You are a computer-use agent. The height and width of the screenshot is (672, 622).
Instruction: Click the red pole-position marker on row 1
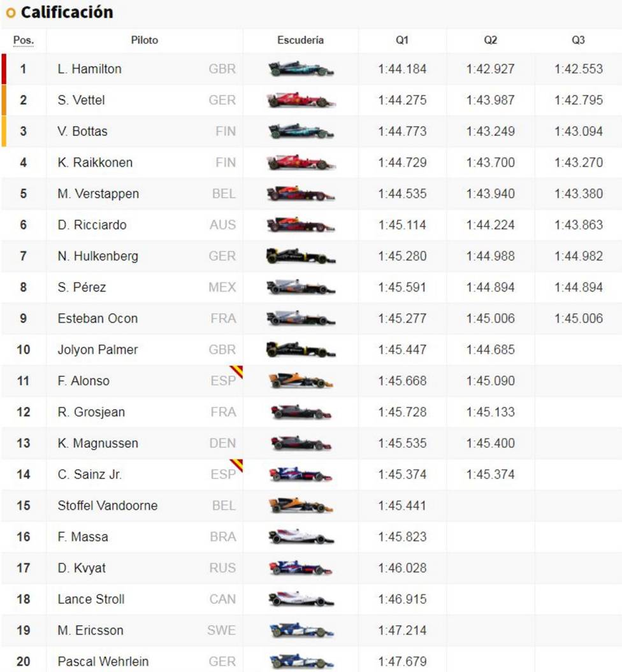(4, 69)
